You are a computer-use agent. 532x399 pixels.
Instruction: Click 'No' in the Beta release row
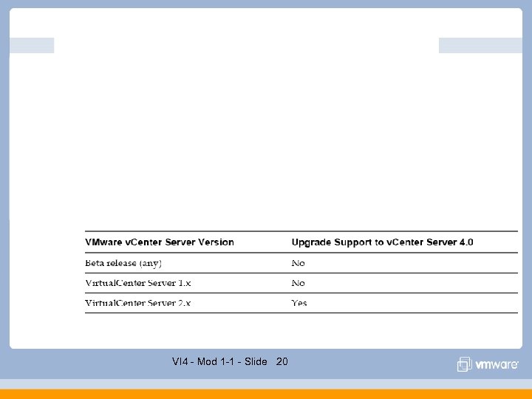(x=299, y=263)
